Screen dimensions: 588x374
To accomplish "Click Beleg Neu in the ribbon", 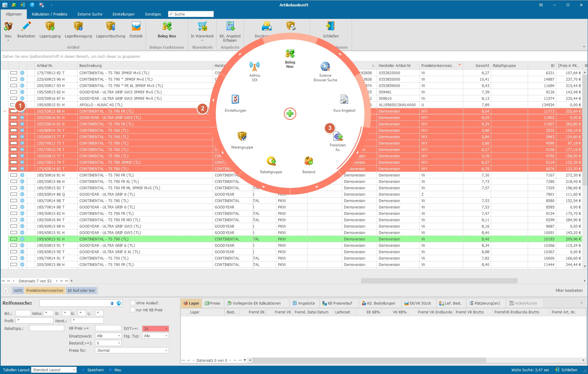I will pyautogui.click(x=167, y=30).
